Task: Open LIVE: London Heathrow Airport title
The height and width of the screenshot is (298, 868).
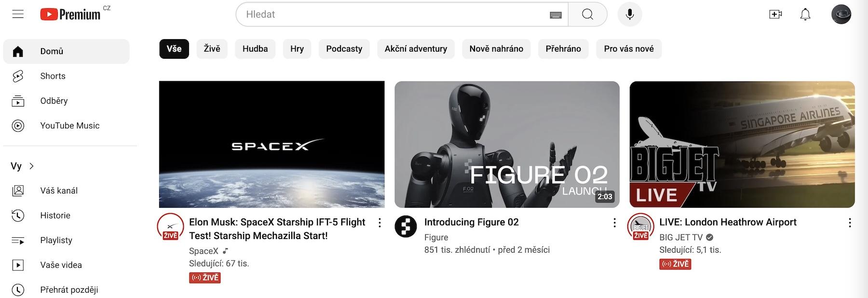Action: tap(728, 222)
